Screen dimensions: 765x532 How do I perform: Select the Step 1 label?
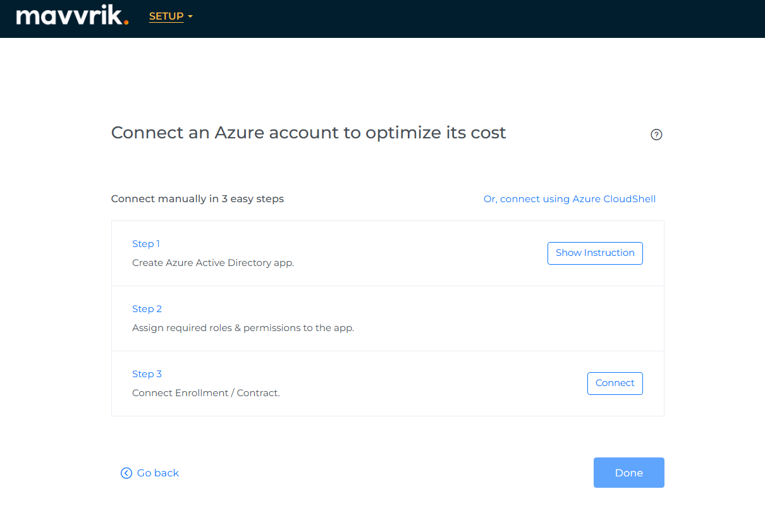[146, 244]
